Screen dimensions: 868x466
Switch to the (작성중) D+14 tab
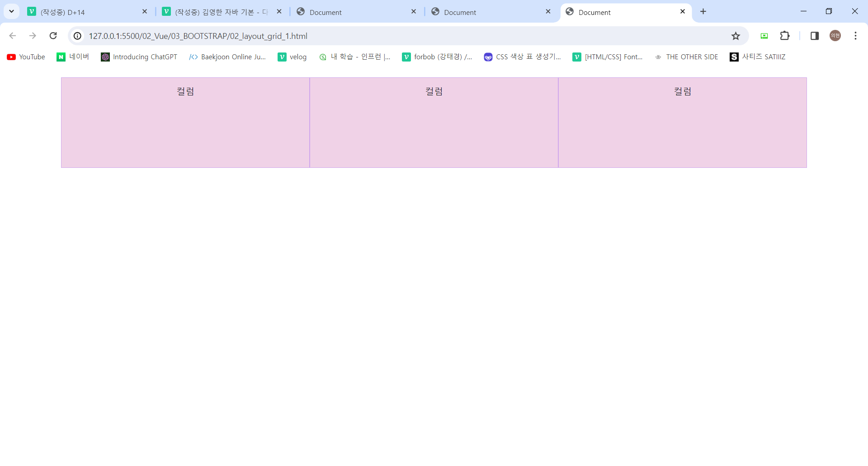[88, 12]
